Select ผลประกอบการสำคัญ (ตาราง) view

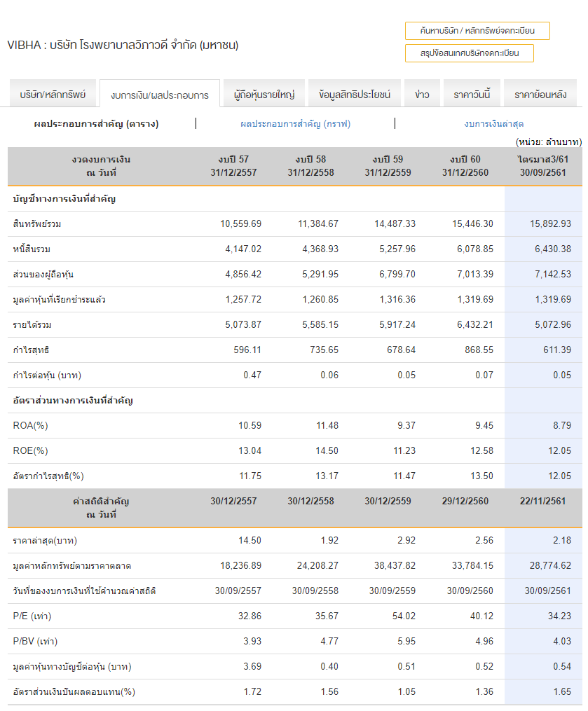[96, 124]
